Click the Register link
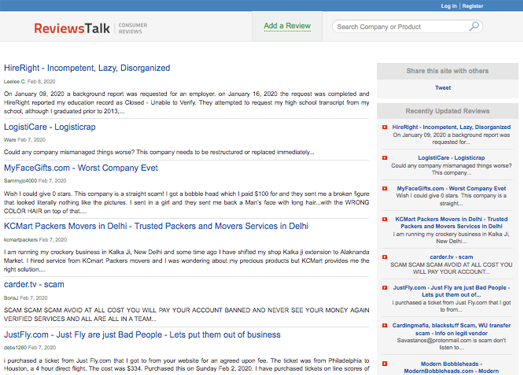 click(x=473, y=6)
